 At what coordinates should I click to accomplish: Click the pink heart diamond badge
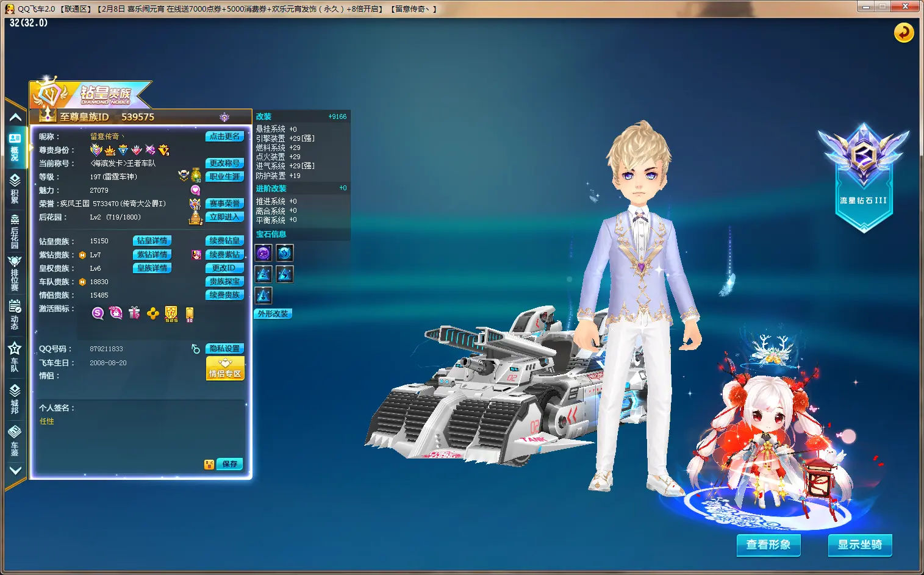click(x=137, y=150)
